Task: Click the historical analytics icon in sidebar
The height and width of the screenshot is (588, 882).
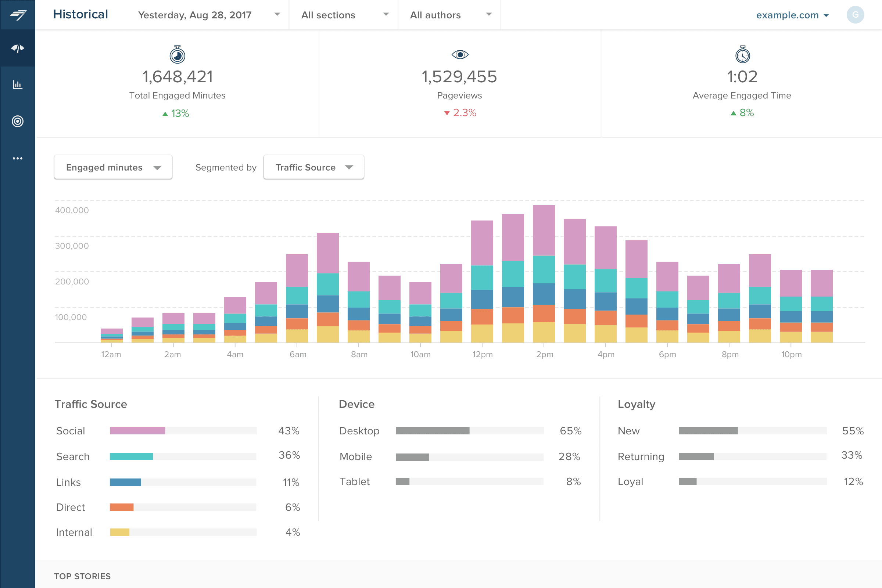Action: (x=18, y=85)
